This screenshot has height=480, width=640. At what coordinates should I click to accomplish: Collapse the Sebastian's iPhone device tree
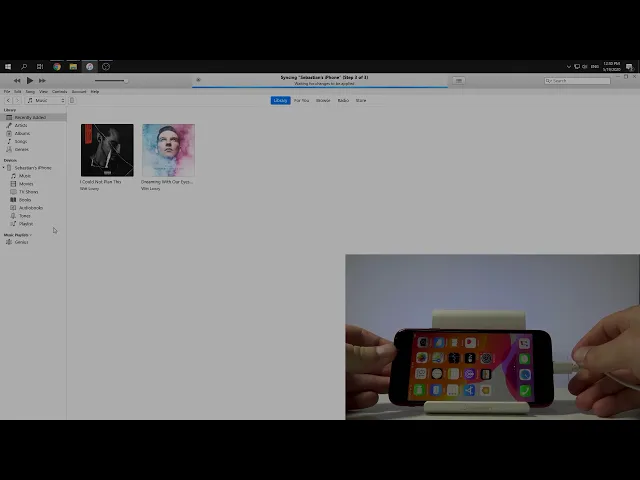5,168
